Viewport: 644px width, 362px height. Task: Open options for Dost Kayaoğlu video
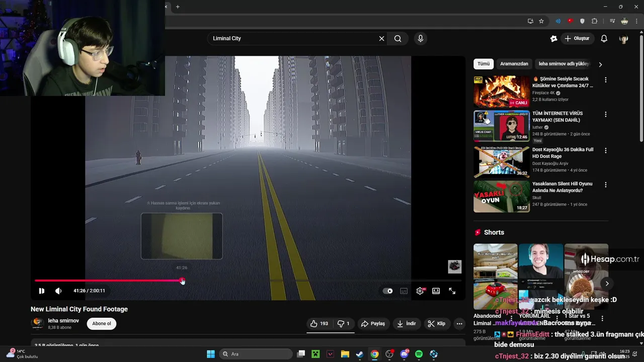coord(605,150)
